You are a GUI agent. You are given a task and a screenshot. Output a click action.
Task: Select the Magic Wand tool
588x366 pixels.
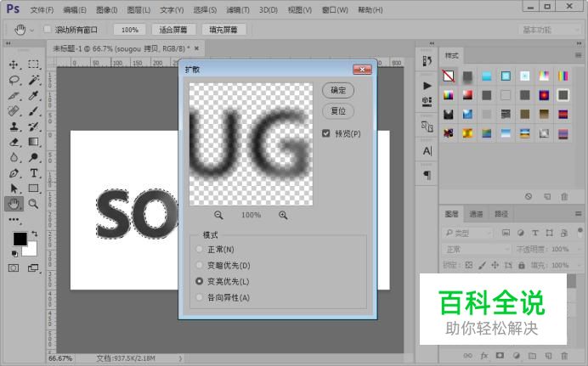pos(33,80)
